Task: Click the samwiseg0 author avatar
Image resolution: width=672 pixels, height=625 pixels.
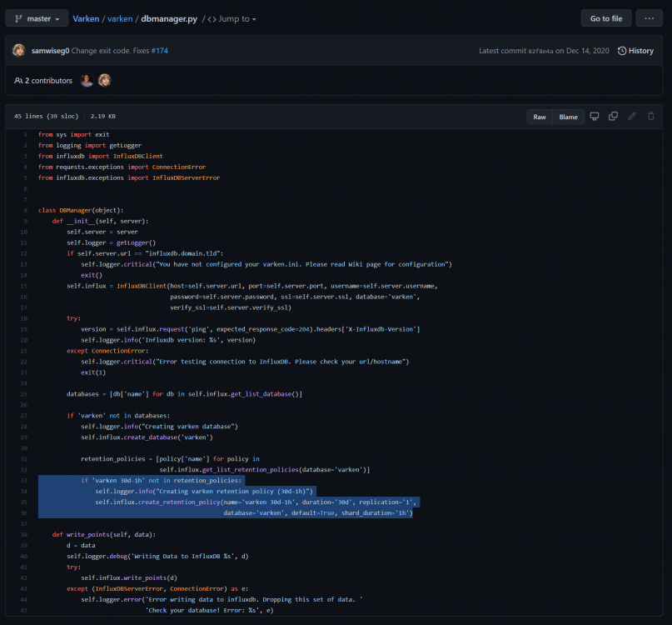Action: click(x=18, y=50)
